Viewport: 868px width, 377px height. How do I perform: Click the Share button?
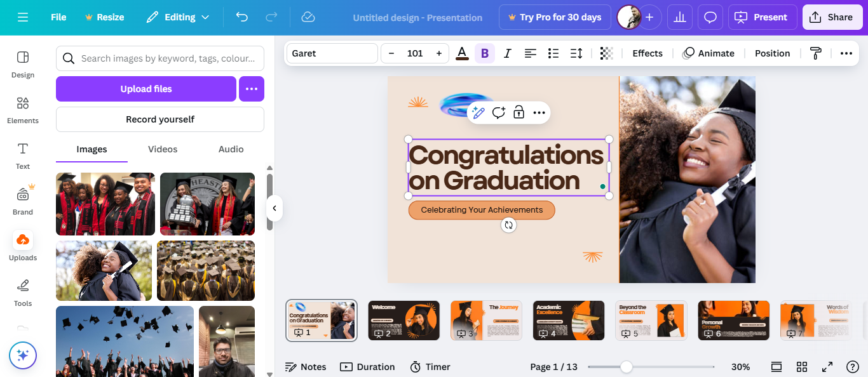[832, 17]
